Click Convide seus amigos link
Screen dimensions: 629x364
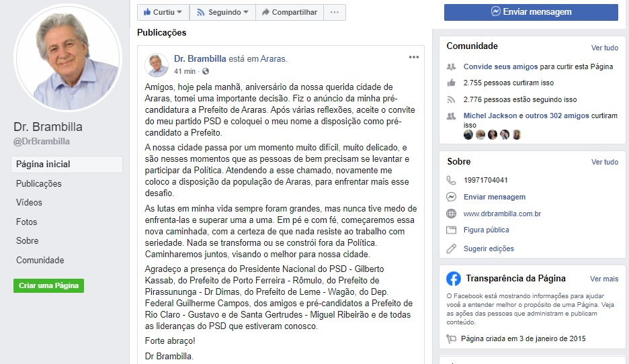(500, 66)
